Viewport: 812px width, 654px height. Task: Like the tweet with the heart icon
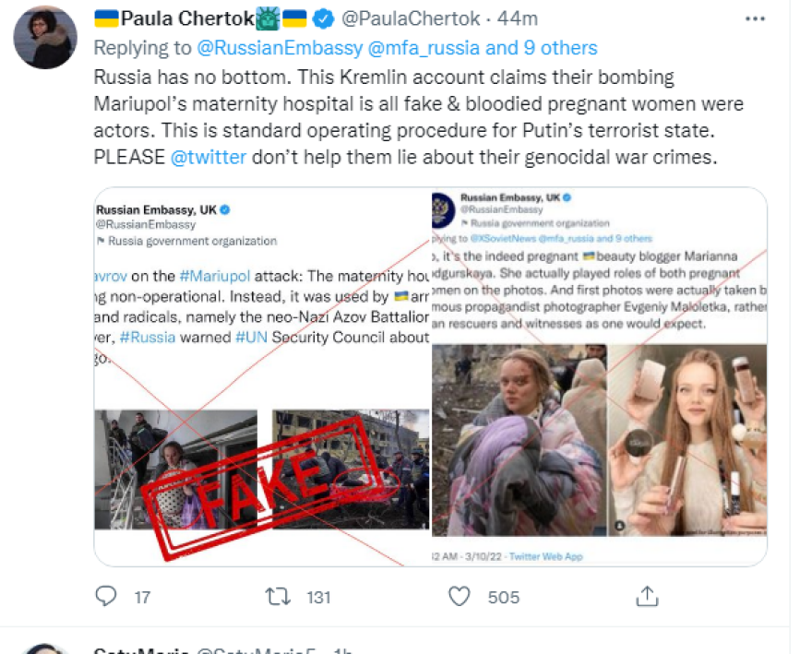[x=459, y=597]
